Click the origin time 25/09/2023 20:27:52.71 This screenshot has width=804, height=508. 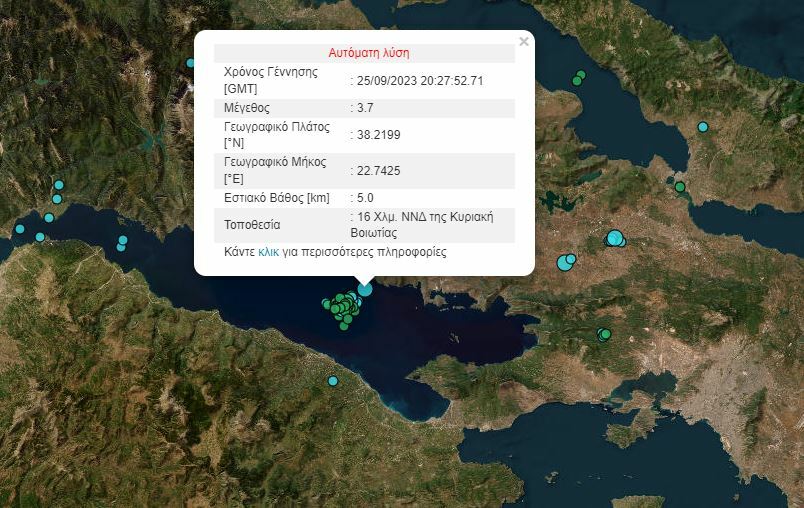(x=420, y=80)
